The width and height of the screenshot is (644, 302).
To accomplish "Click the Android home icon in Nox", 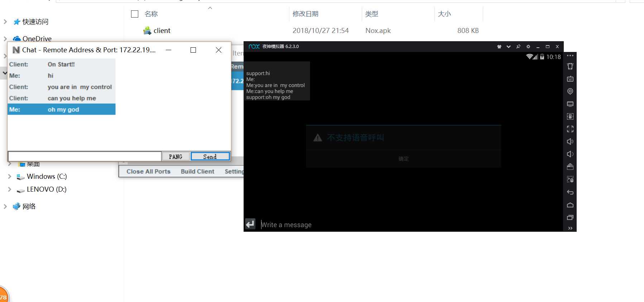I will point(570,205).
